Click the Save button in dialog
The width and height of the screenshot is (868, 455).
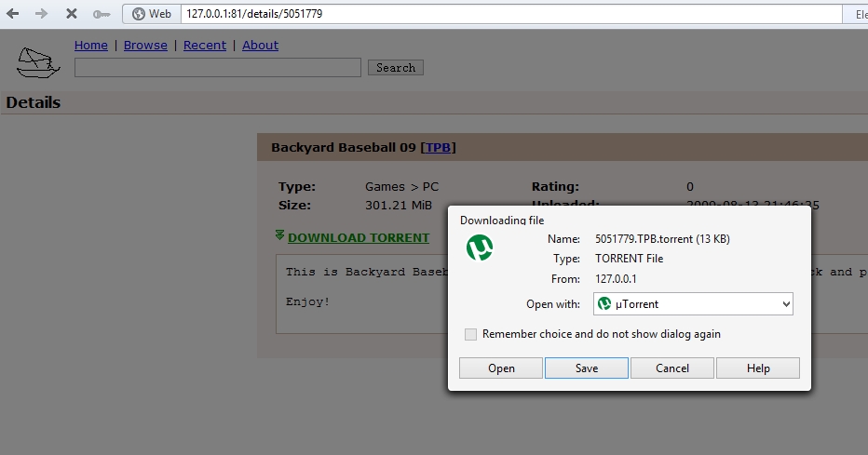click(587, 368)
